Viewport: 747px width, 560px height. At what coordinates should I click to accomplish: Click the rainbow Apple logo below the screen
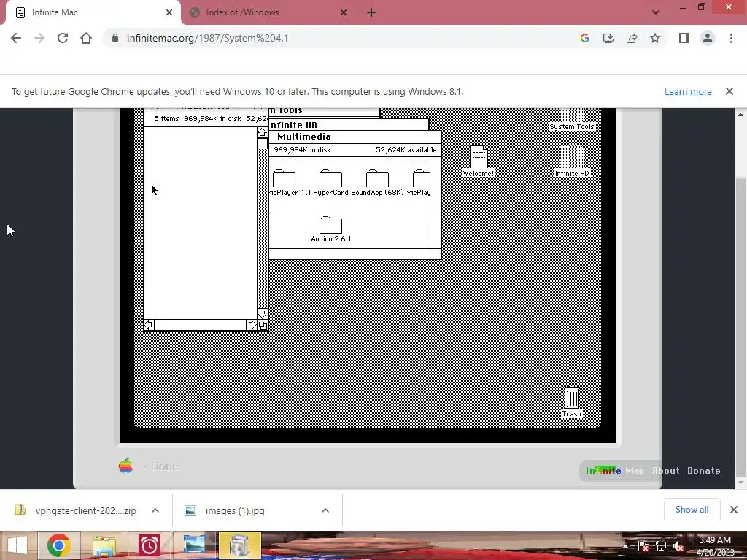tap(125, 466)
